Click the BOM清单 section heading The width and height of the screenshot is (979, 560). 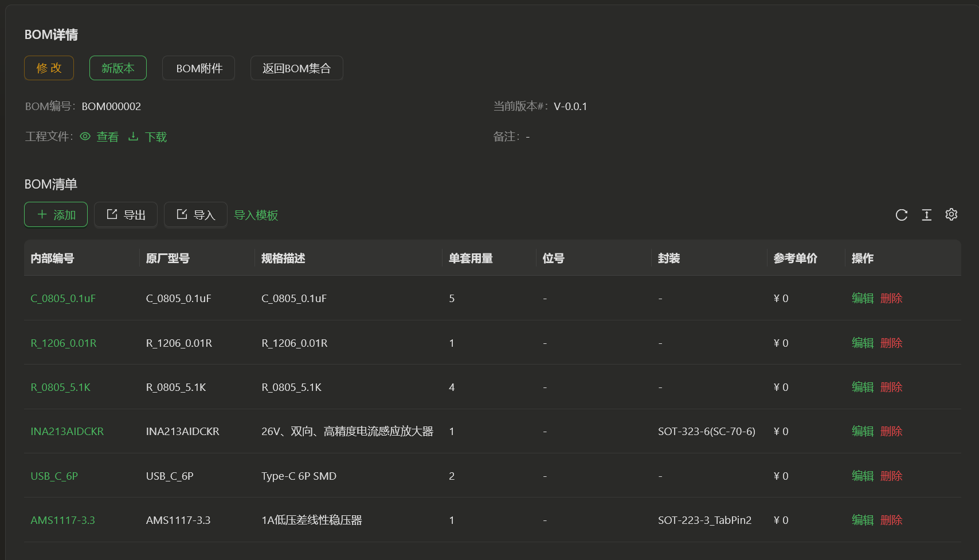pyautogui.click(x=51, y=184)
